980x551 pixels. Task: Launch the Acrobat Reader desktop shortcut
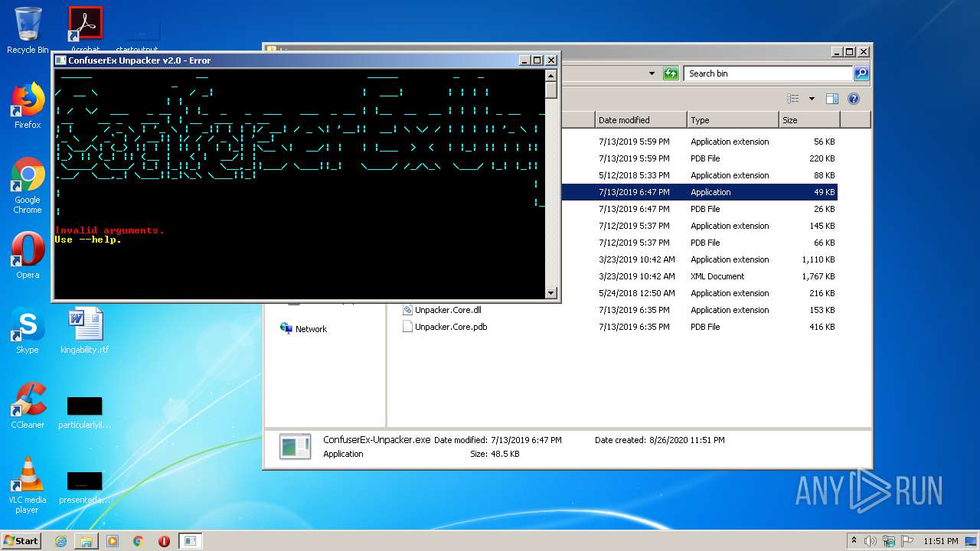[85, 24]
